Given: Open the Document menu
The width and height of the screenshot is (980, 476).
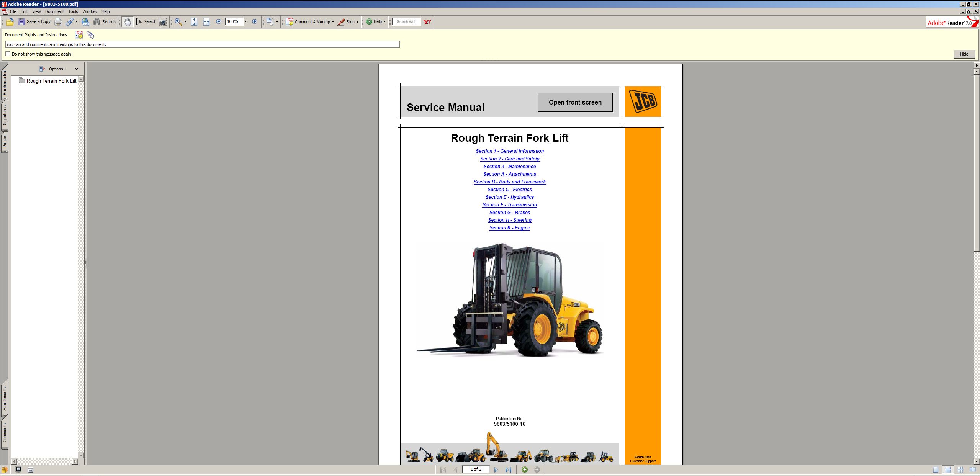Looking at the screenshot, I should 55,11.
